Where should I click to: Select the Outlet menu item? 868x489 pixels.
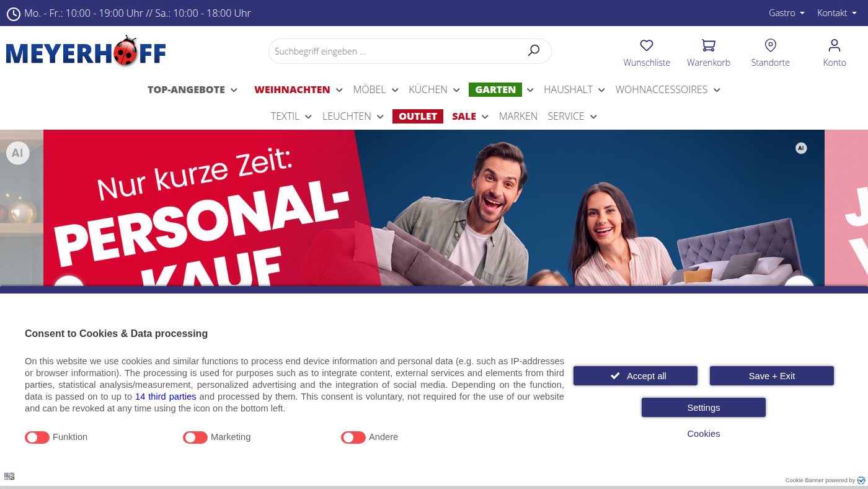tap(418, 116)
